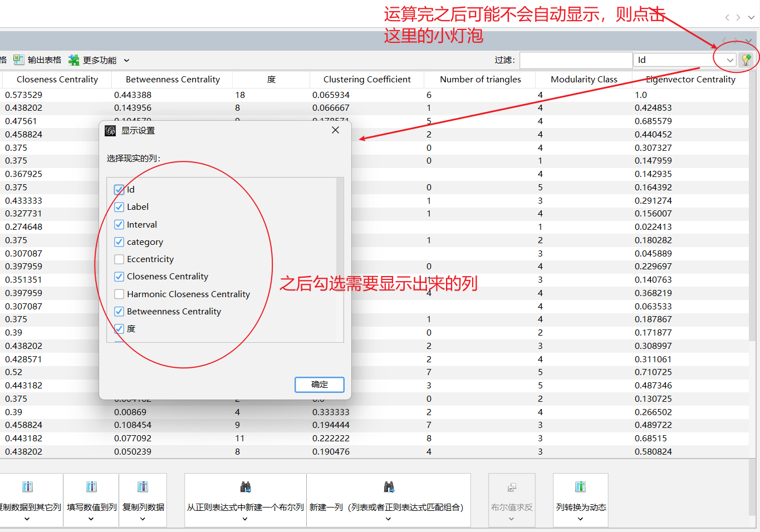
Task: Expand the chevron under 从正则表达式中新建一个布尔列
Action: click(245, 519)
